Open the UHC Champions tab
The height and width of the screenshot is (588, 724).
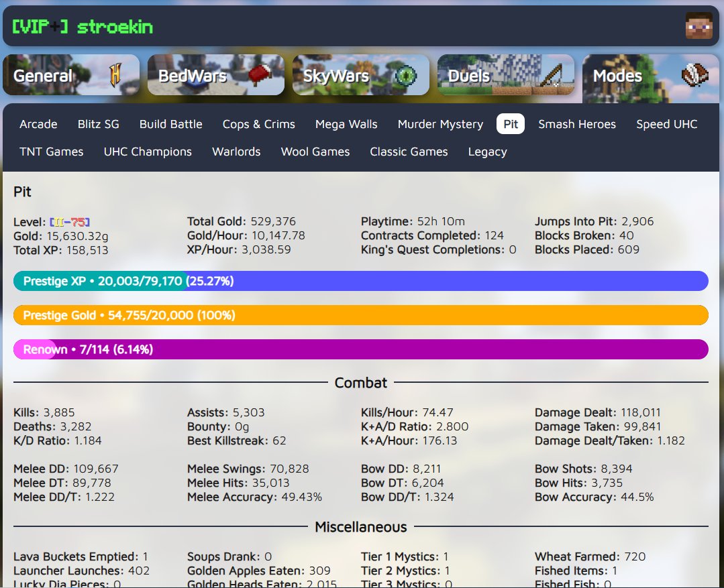pyautogui.click(x=148, y=152)
